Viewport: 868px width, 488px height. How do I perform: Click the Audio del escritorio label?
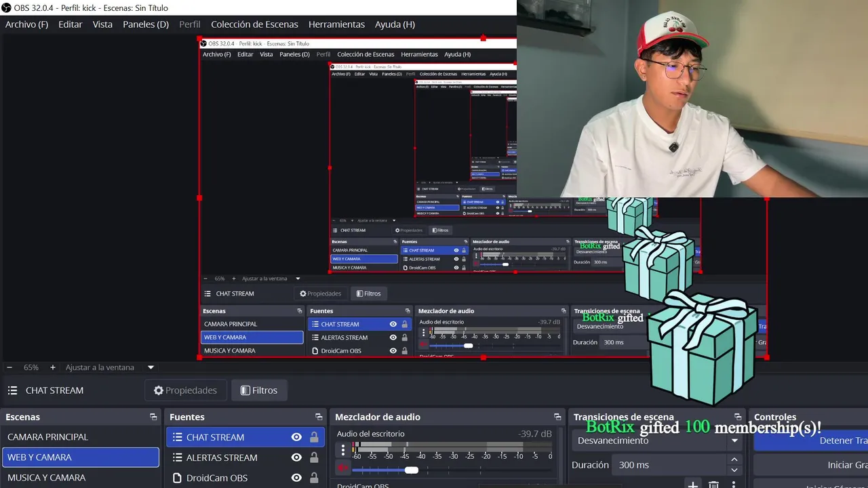click(370, 434)
